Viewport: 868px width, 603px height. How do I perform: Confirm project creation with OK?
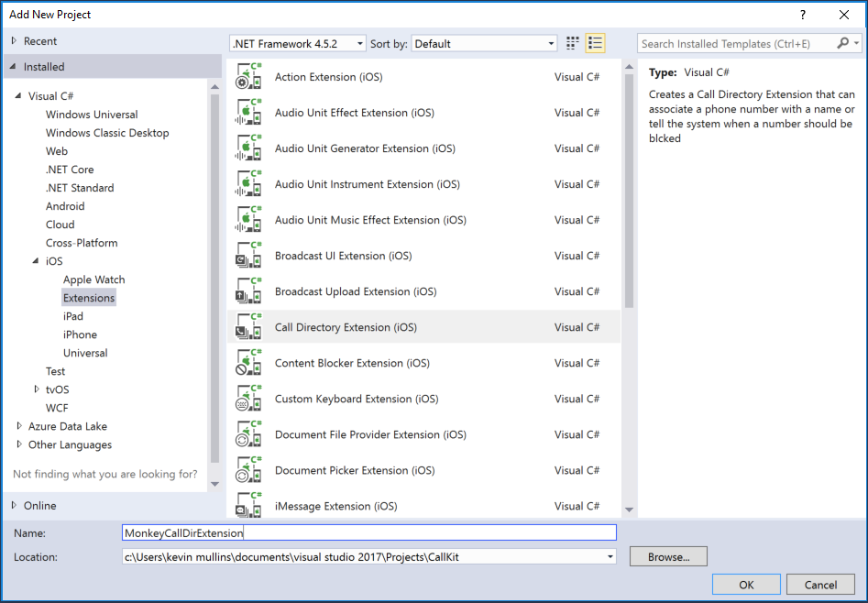tap(745, 584)
